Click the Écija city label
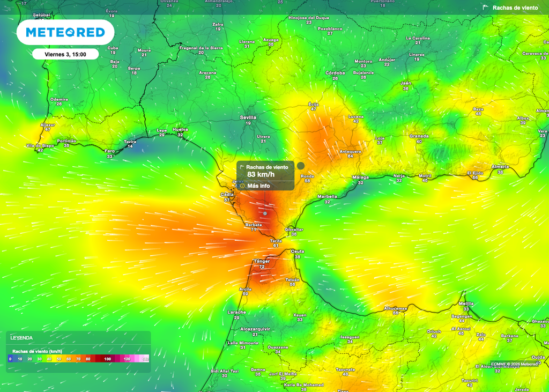Image resolution: width=549 pixels, height=392 pixels. (313, 104)
